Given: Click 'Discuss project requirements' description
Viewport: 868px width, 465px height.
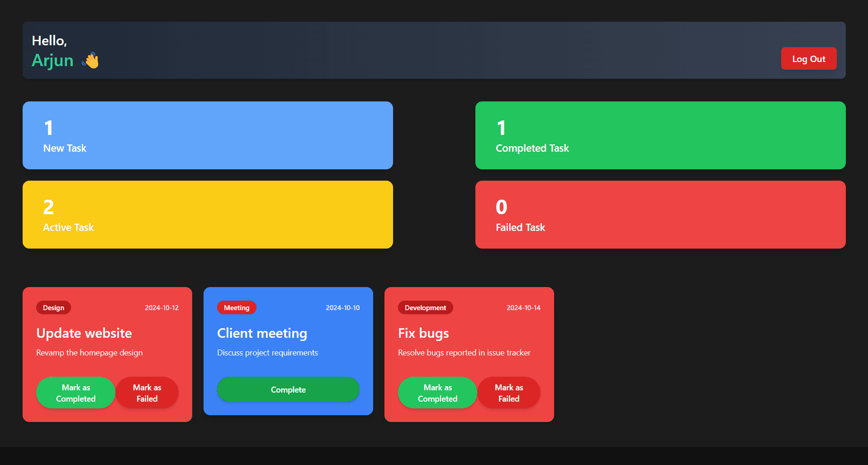Looking at the screenshot, I should pos(267,353).
